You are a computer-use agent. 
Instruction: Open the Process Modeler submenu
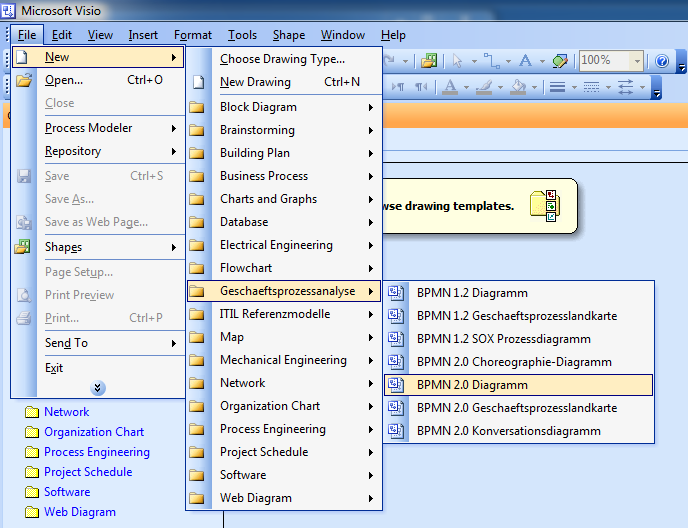97,128
